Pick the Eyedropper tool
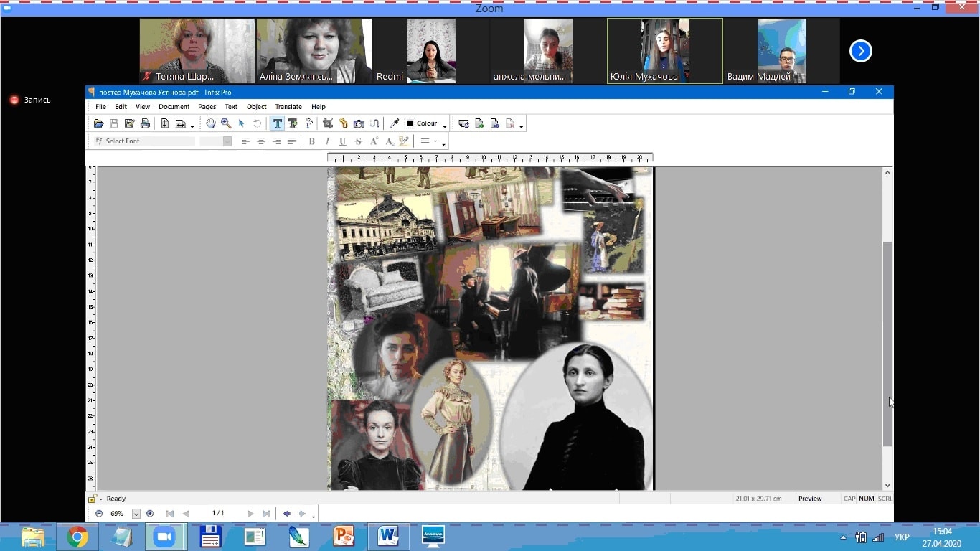The height and width of the screenshot is (551, 980). (394, 123)
